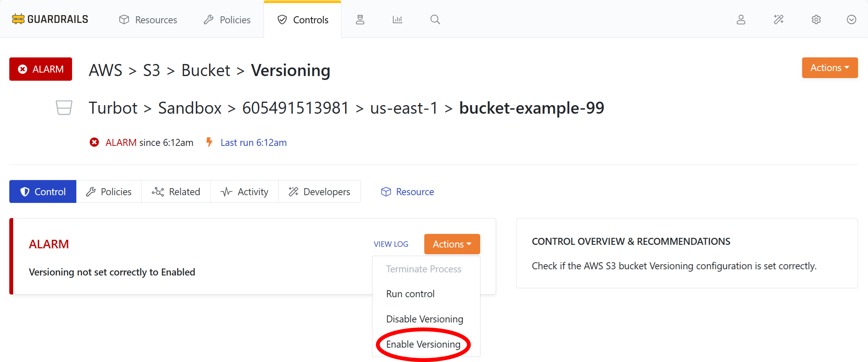Open the admin/users icon in top nav
Screen dimensions: 868x362
click(x=360, y=19)
